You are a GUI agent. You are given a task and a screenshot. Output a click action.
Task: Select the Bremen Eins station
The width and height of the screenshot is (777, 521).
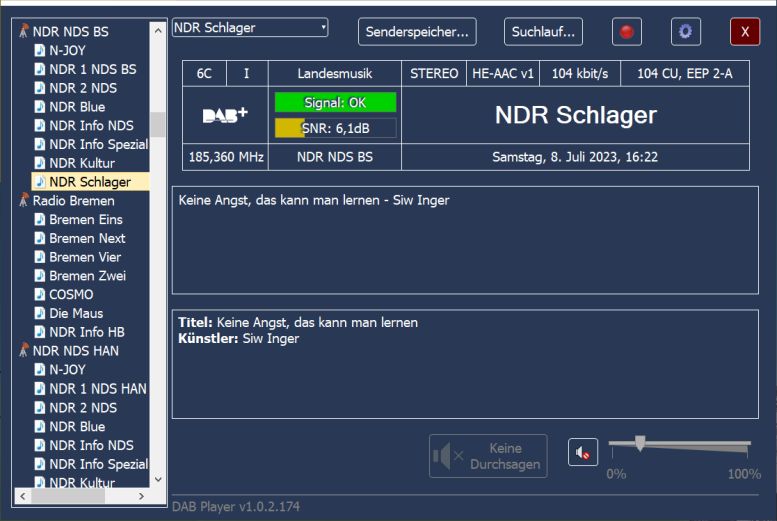[87, 219]
